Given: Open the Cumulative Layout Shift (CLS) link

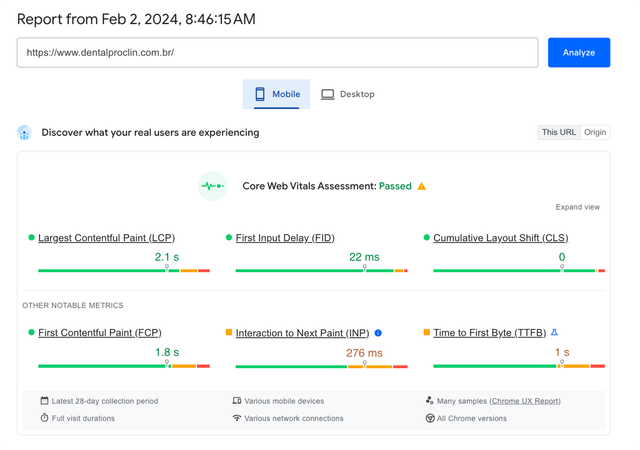Looking at the screenshot, I should (500, 238).
